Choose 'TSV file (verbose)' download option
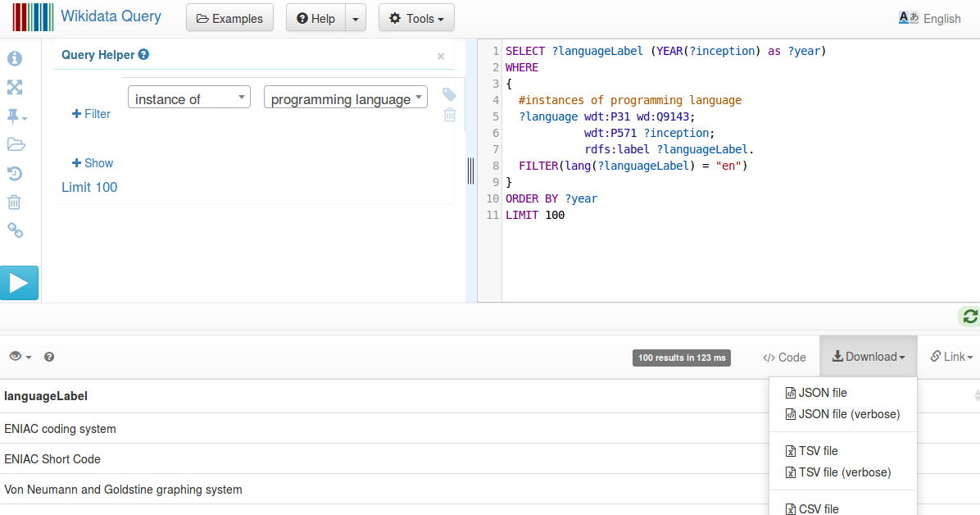Screen dimensions: 980x515 pyautogui.click(x=844, y=472)
